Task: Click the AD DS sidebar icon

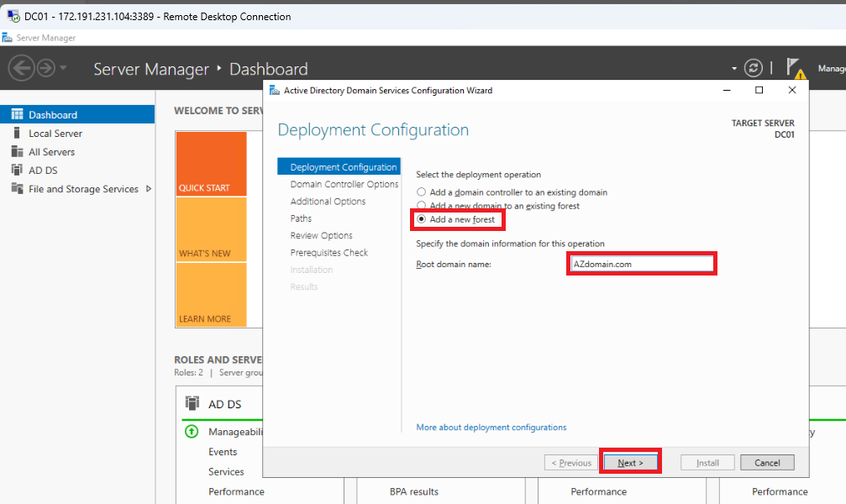Action: pyautogui.click(x=17, y=170)
